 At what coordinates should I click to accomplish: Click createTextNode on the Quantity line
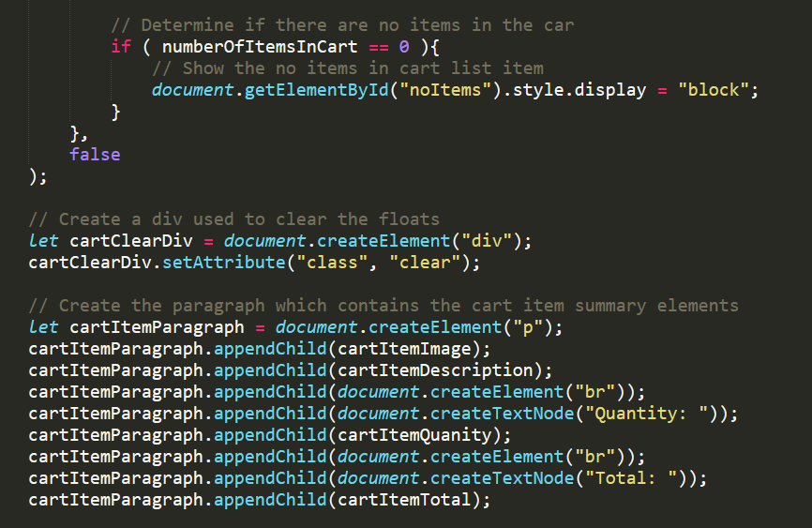pyautogui.click(x=502, y=414)
